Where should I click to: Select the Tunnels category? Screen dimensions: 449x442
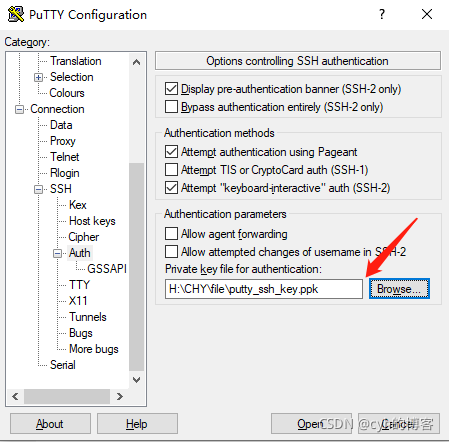click(88, 317)
